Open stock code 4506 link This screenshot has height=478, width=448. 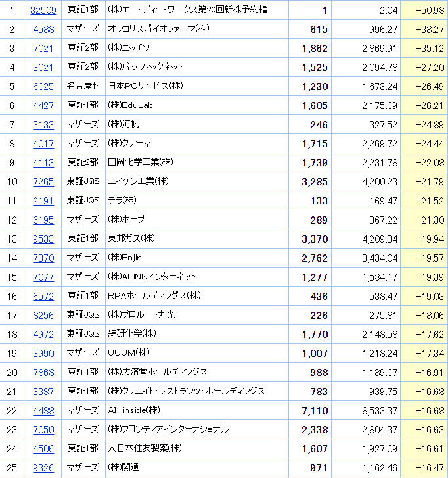tap(43, 449)
